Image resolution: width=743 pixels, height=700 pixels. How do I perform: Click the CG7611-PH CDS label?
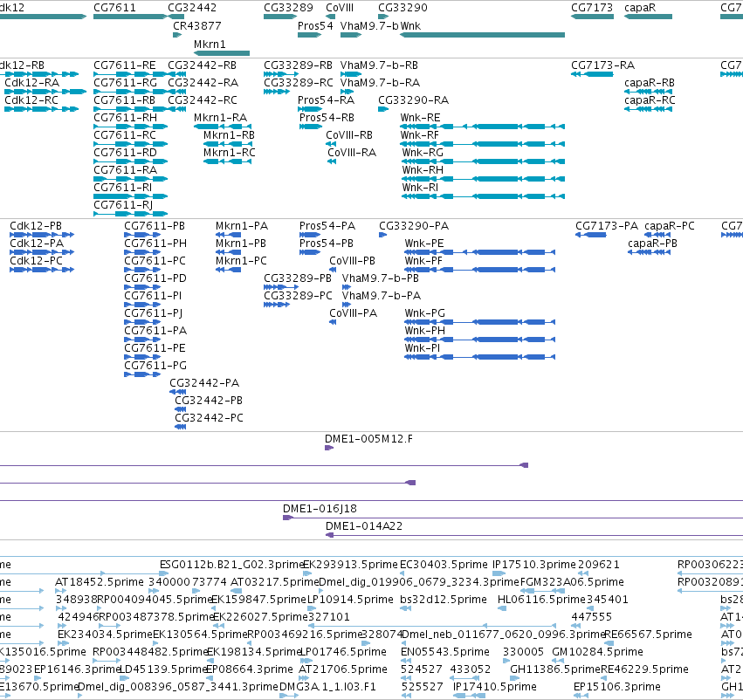pos(155,243)
